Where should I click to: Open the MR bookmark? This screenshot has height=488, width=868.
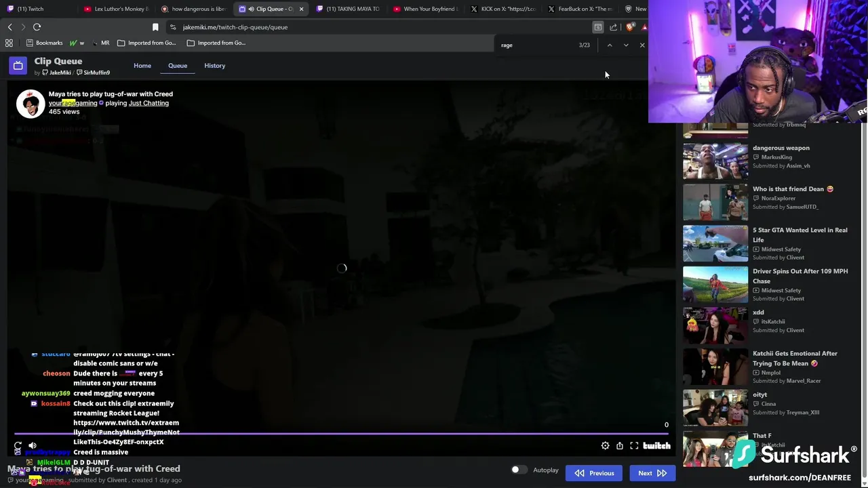pyautogui.click(x=100, y=43)
